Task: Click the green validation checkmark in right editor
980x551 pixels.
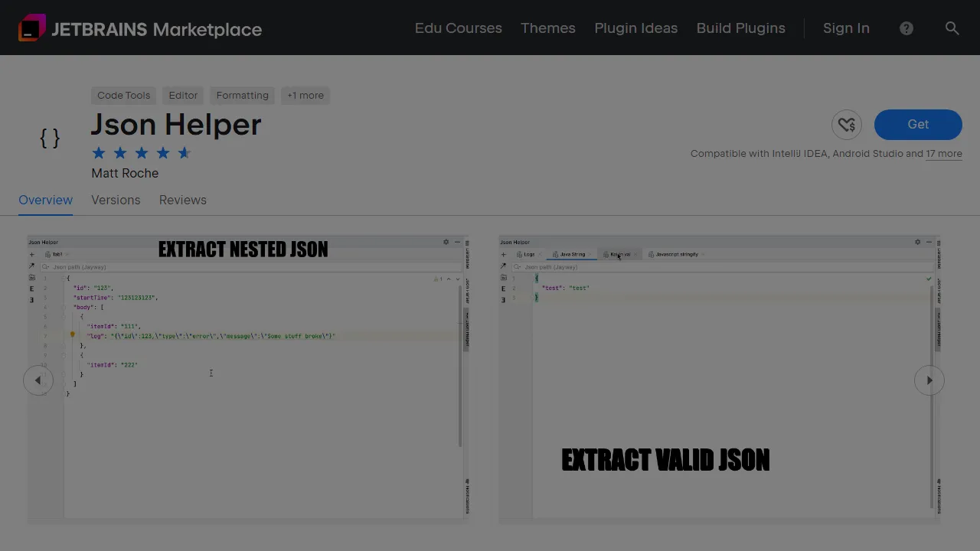Action: coord(929,279)
